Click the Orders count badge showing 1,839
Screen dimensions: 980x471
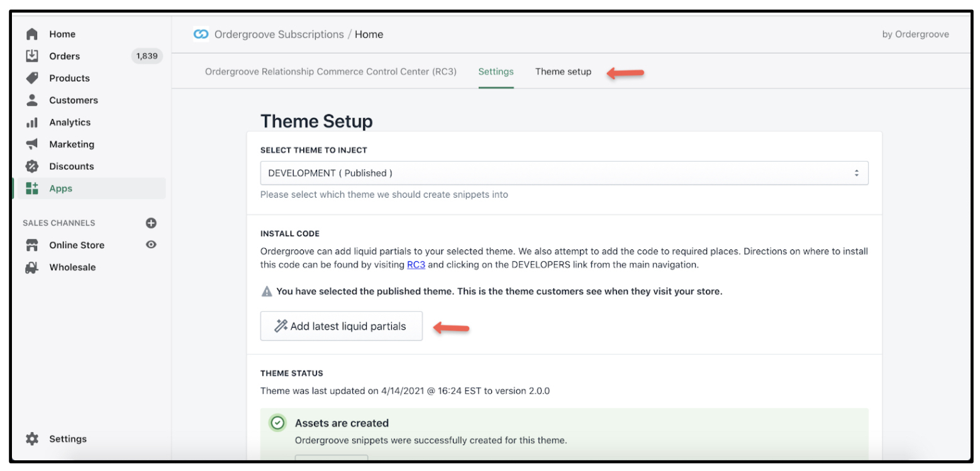pos(147,55)
